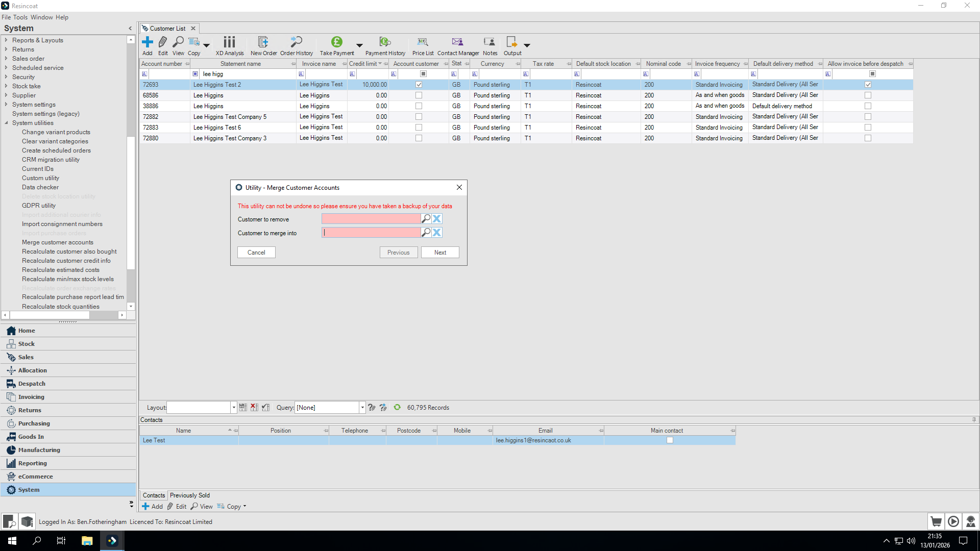Open the Tools menu
This screenshot has width=980, height=551.
[x=20, y=17]
